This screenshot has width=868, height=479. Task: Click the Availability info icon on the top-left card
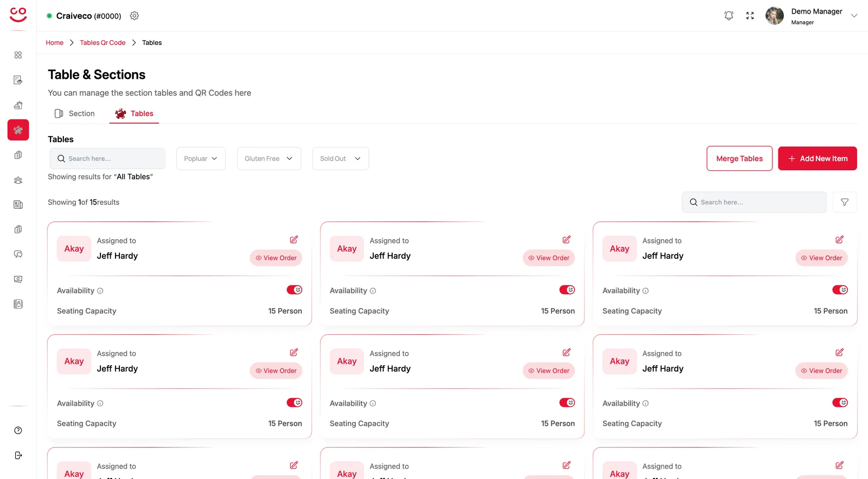[100, 291]
